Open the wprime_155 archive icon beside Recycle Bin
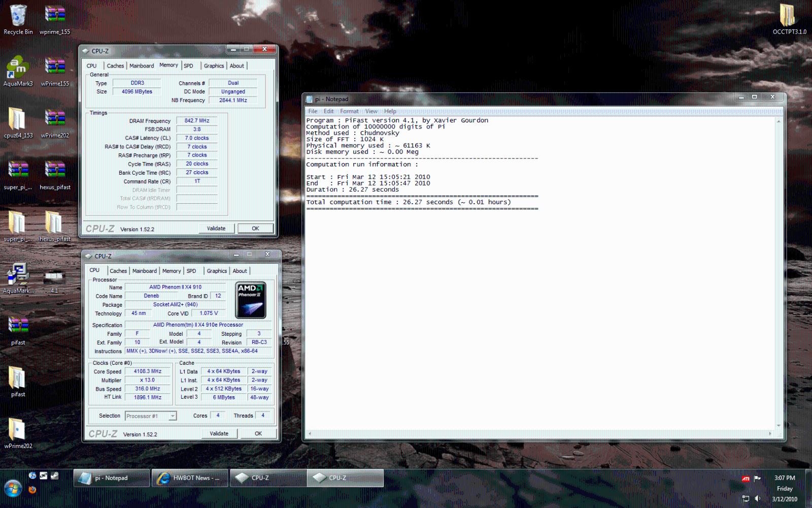812x508 pixels. click(55, 20)
